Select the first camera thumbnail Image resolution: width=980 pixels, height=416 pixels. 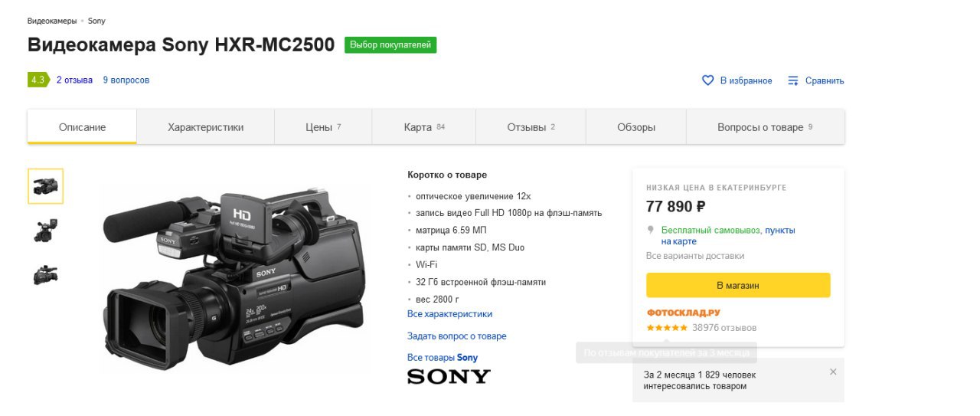[x=45, y=186]
